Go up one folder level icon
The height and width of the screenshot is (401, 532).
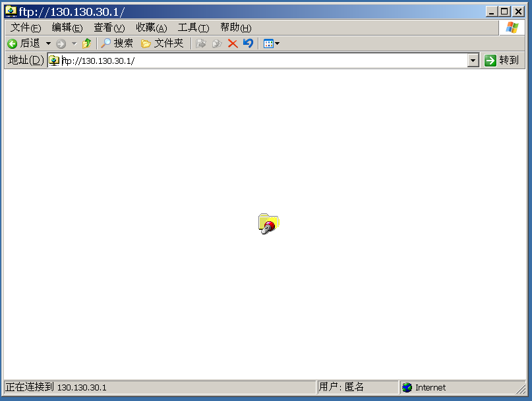pyautogui.click(x=87, y=43)
